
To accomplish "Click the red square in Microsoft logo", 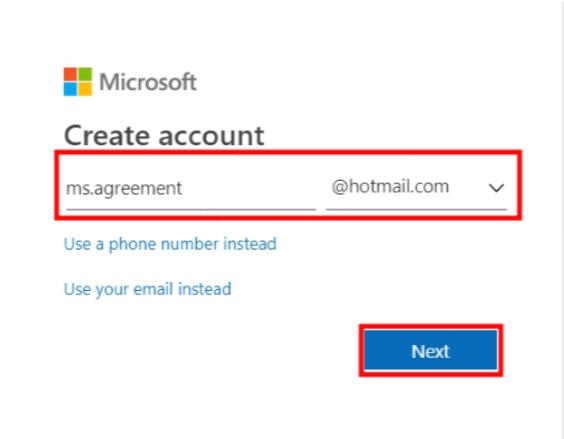I will [70, 74].
